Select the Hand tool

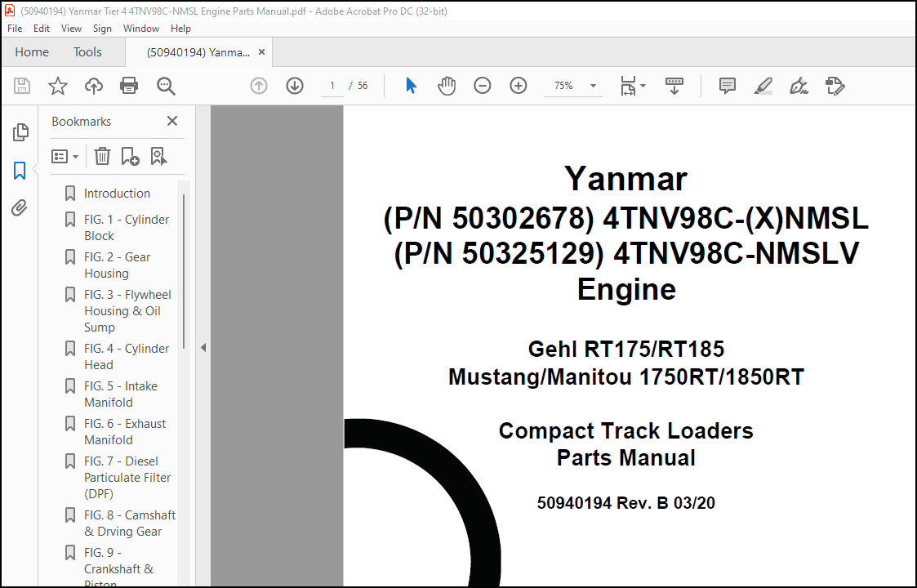[447, 85]
